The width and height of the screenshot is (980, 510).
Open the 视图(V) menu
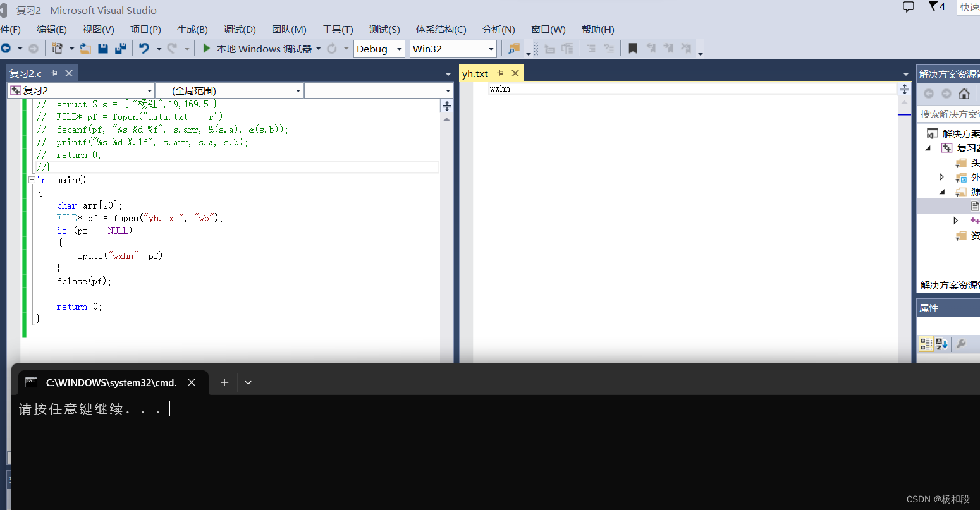coord(98,30)
